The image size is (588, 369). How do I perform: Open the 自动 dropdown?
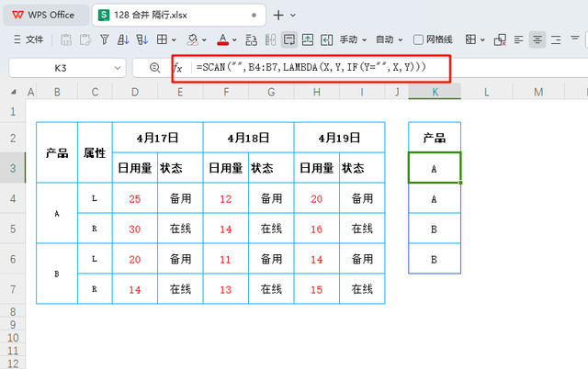tap(390, 39)
